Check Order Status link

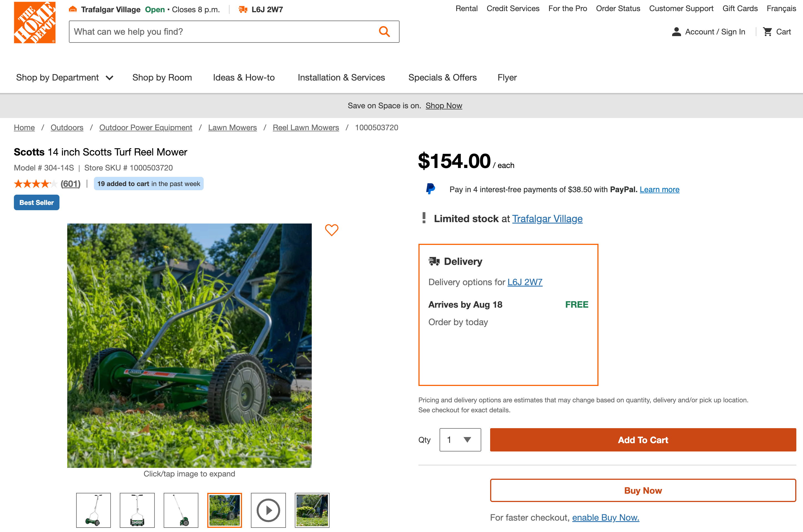[x=618, y=9]
